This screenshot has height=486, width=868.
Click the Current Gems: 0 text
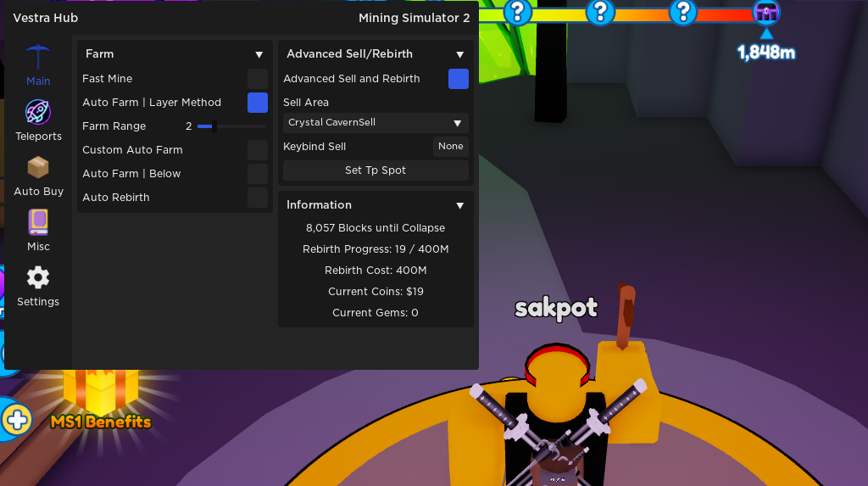click(x=376, y=313)
